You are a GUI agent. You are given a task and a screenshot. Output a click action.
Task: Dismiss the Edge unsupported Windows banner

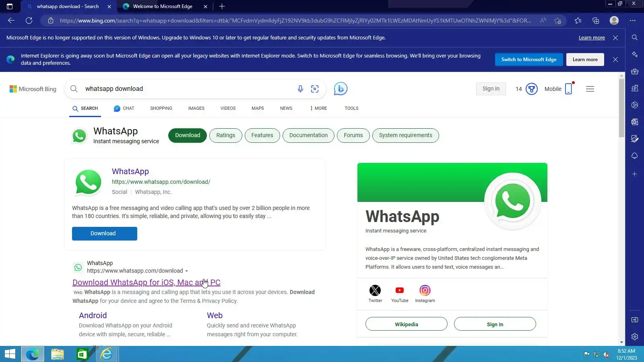tap(615, 38)
